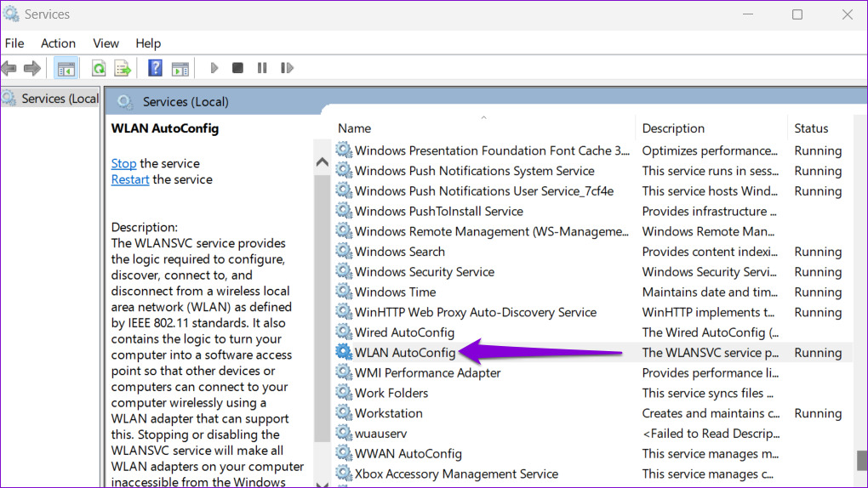Click the Export List toolbar icon
This screenshot has height=488, width=868.
[x=123, y=69]
